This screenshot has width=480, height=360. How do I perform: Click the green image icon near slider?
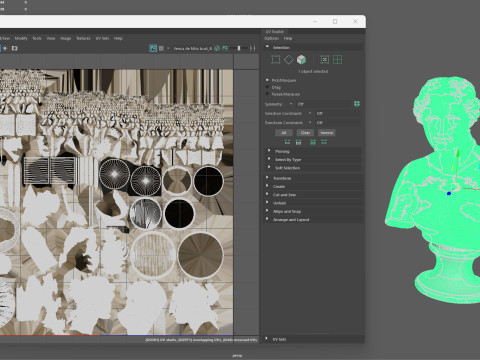(x=225, y=48)
